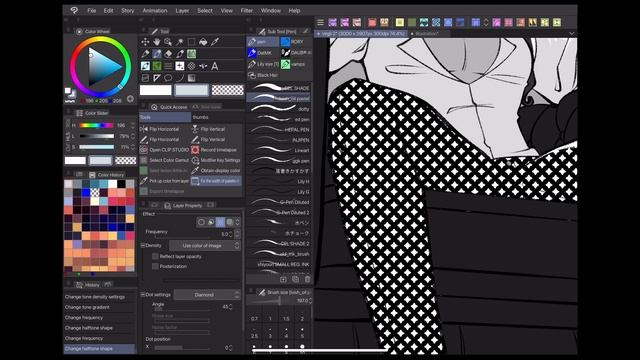This screenshot has height=360, width=640.
Task: Adjust the brush size value stepper
Action: (311, 300)
